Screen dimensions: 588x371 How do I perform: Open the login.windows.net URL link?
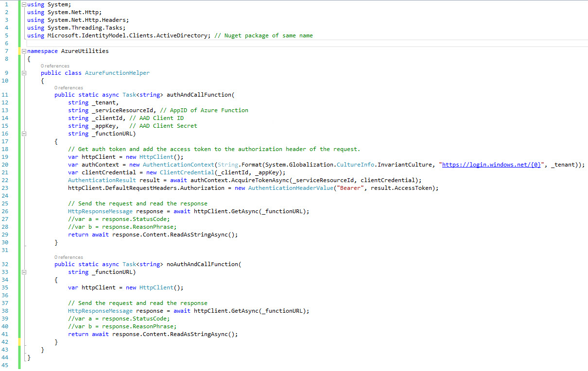point(492,165)
